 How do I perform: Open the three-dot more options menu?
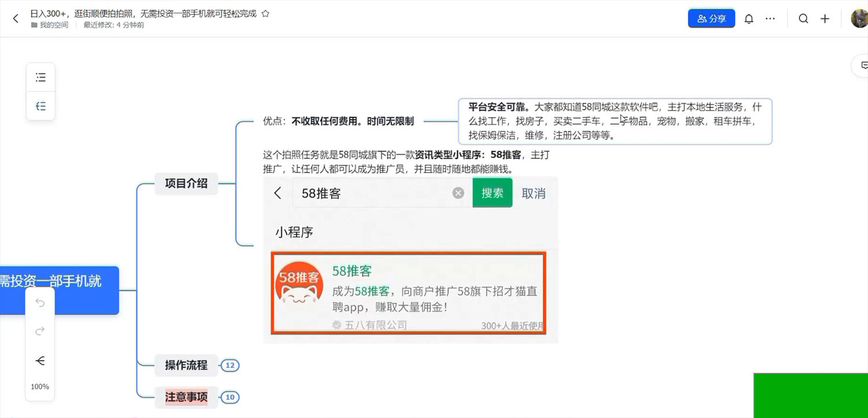770,19
